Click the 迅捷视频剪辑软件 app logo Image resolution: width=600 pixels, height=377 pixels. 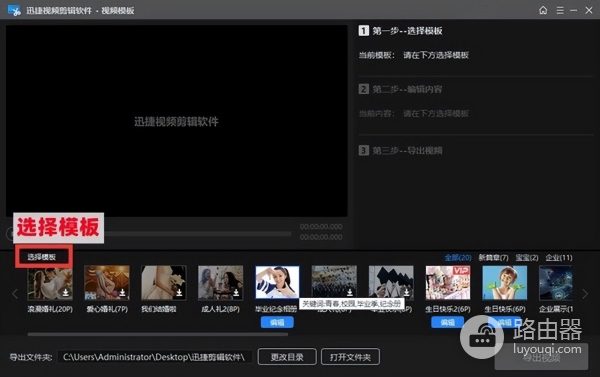(x=14, y=10)
